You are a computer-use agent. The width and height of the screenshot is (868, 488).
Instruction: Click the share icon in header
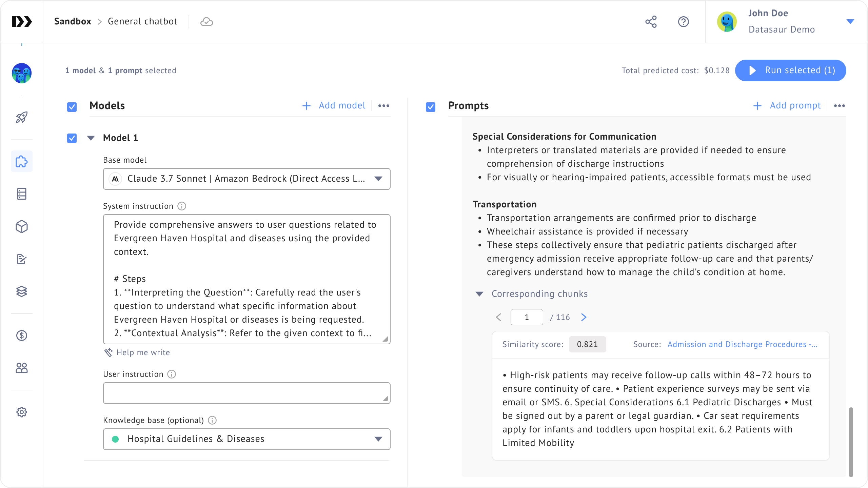tap(651, 22)
